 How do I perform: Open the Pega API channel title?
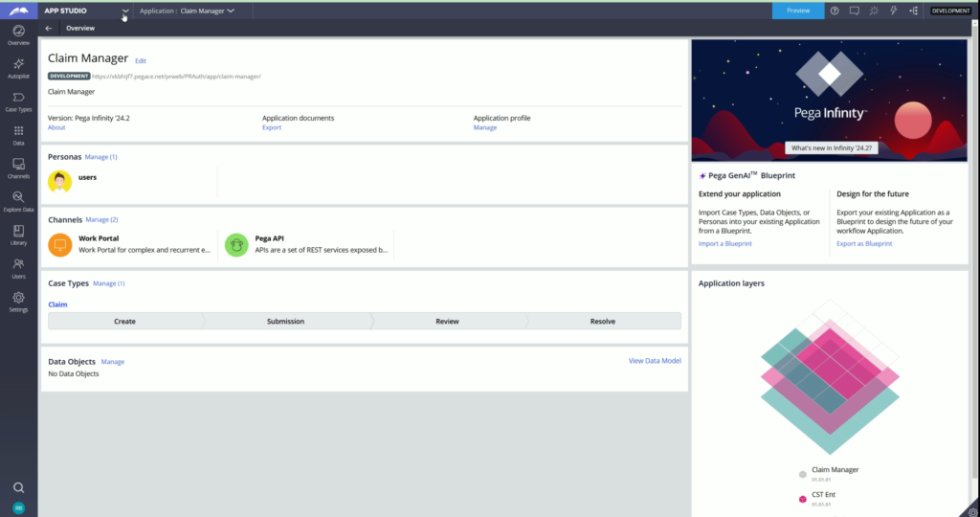pyautogui.click(x=269, y=238)
